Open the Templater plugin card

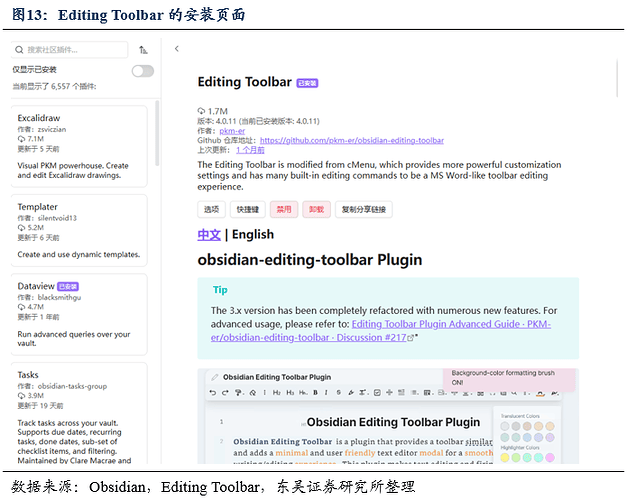point(79,230)
